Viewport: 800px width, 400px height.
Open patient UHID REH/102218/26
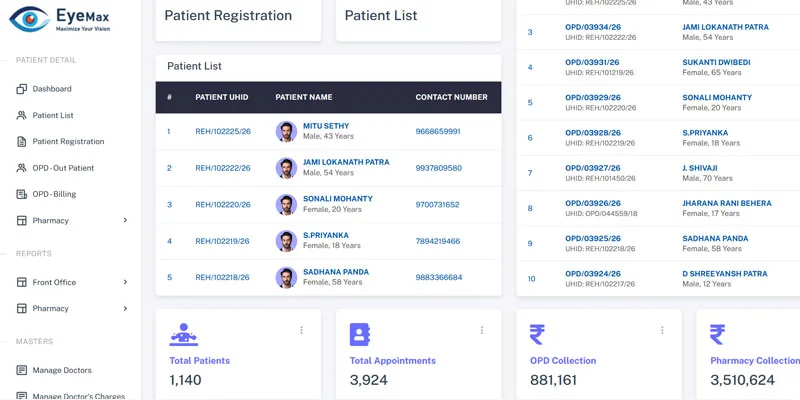click(x=222, y=278)
